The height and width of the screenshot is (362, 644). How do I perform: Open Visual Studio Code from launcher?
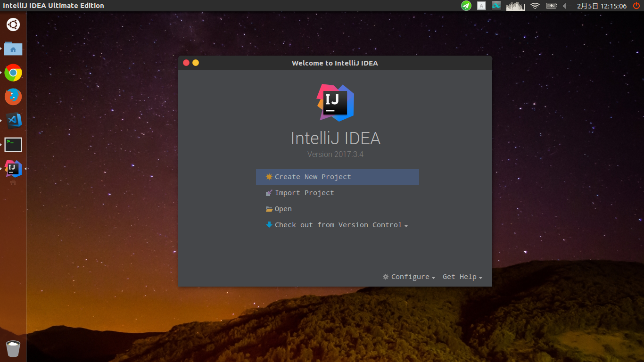13,121
